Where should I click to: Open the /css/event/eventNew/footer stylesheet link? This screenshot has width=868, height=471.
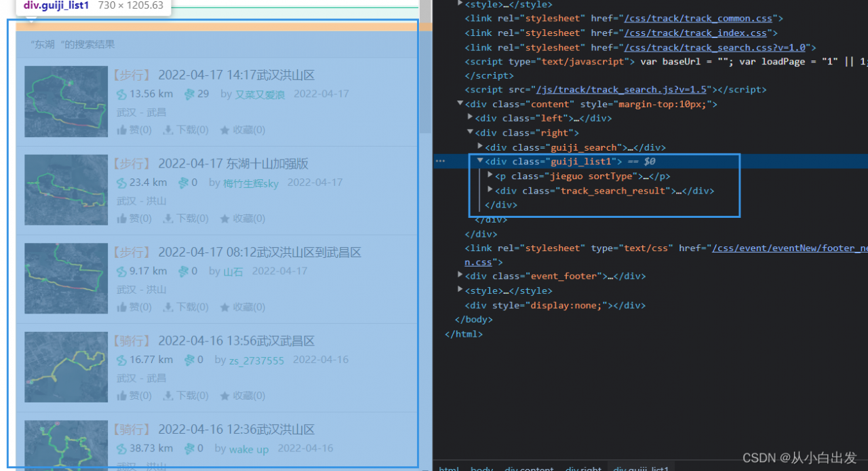pos(790,248)
